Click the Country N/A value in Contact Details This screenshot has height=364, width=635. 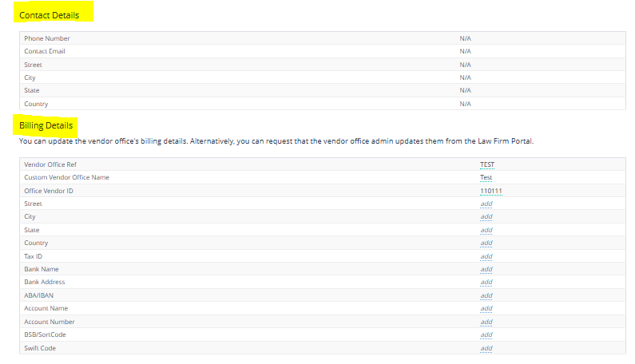465,104
